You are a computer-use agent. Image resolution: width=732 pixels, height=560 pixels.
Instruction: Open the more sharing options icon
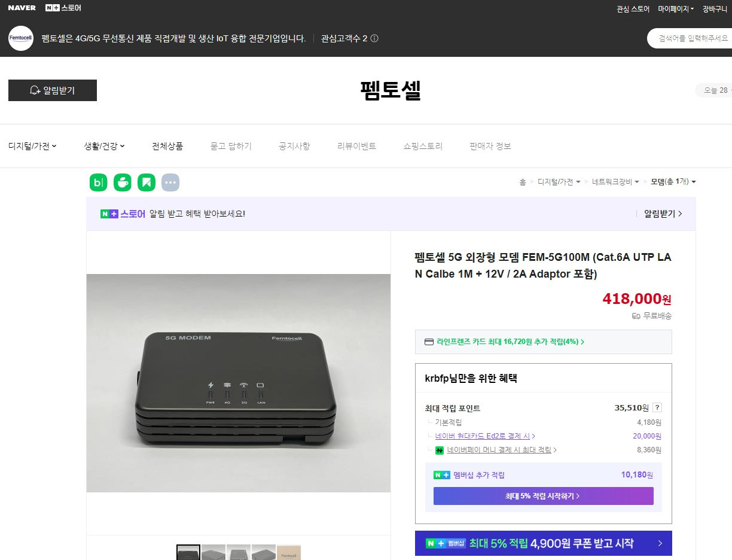tap(170, 182)
